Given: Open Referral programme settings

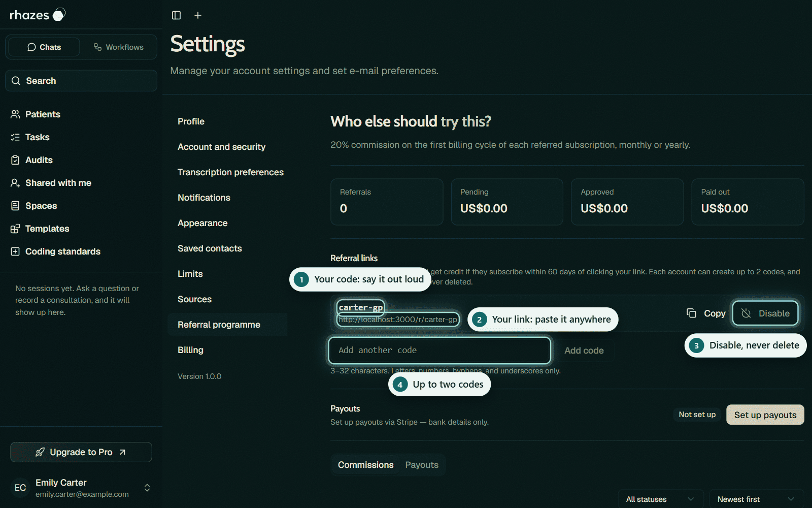Looking at the screenshot, I should (227, 325).
